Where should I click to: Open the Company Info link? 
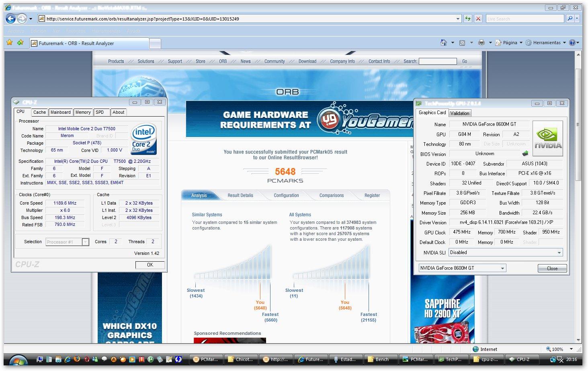click(342, 61)
